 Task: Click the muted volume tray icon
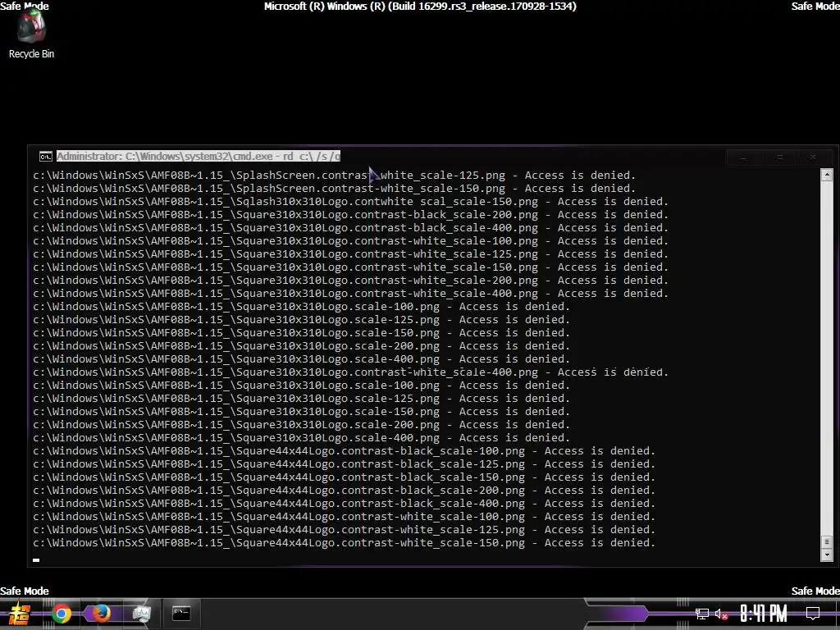pyautogui.click(x=722, y=614)
